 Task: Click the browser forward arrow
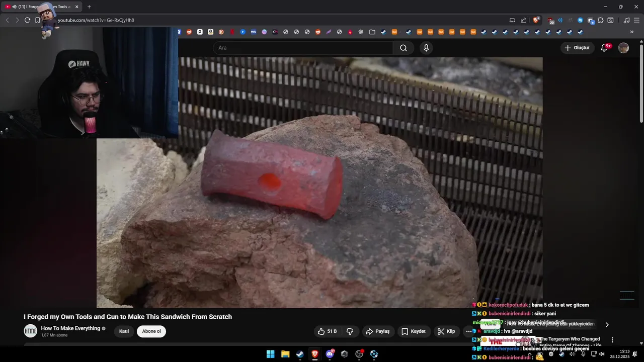point(17,20)
